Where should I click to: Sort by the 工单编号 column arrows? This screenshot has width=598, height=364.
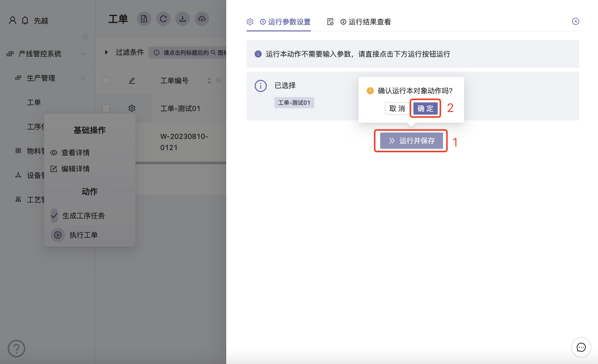[209, 81]
